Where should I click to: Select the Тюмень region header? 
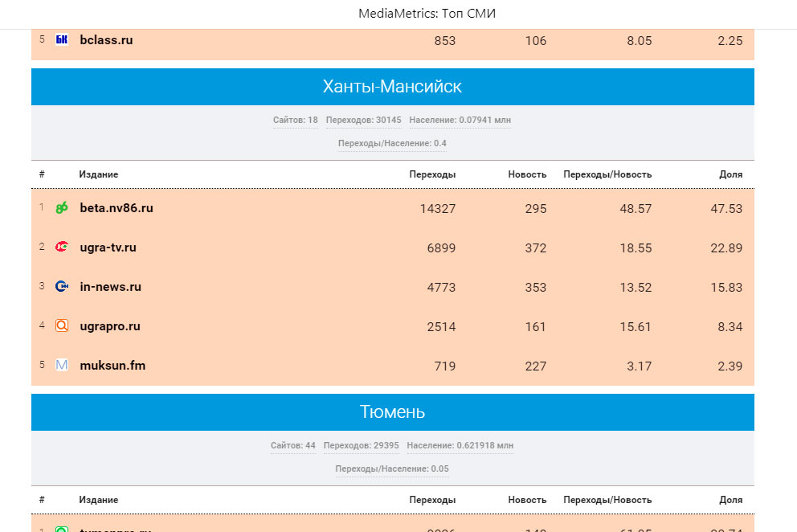pyautogui.click(x=392, y=412)
